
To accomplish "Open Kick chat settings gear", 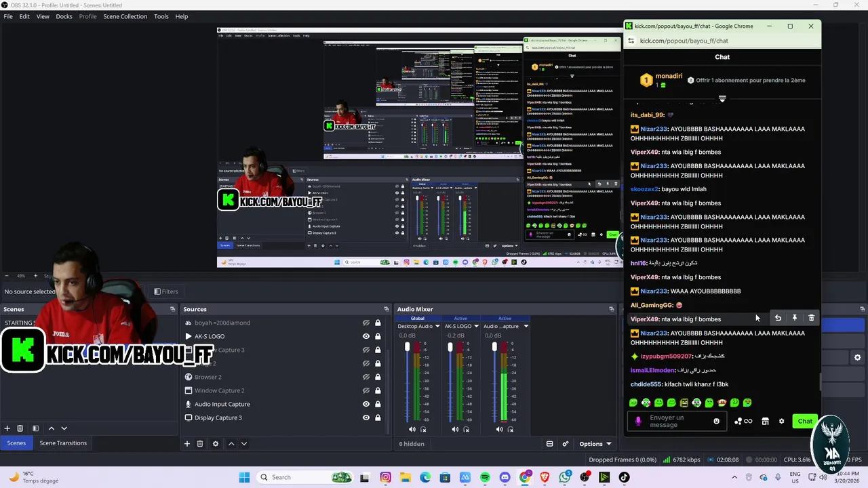I will (781, 421).
